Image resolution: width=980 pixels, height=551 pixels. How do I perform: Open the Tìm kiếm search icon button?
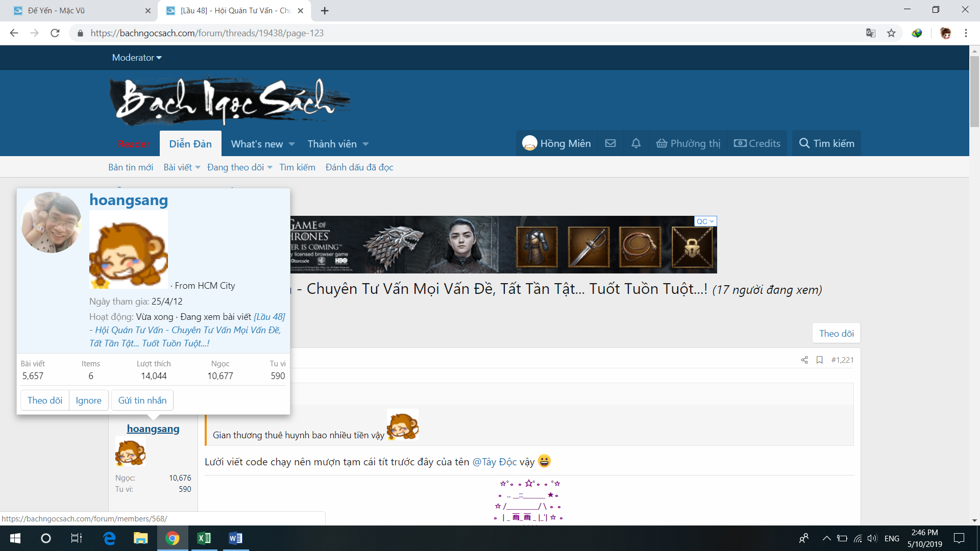point(826,143)
